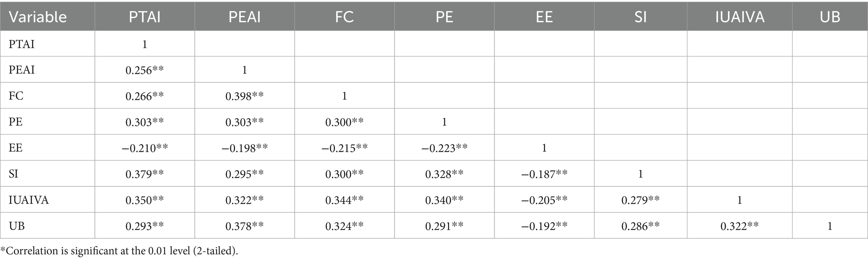The height and width of the screenshot is (261, 868).
Task: Click the 0.344** cell in IUAIVA row
Action: [344, 200]
